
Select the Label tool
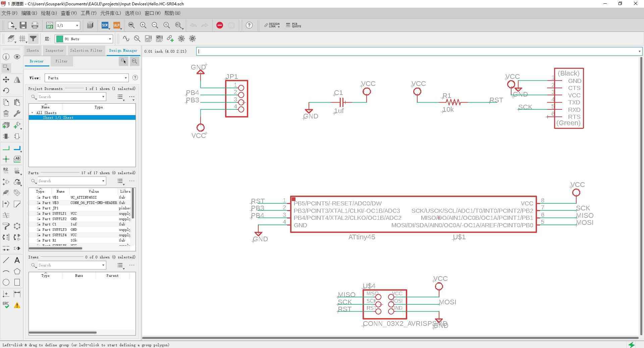[17, 159]
